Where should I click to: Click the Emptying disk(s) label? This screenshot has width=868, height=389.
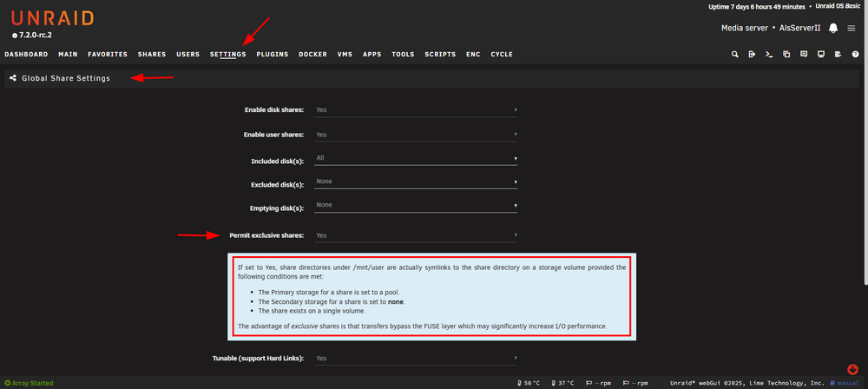277,208
